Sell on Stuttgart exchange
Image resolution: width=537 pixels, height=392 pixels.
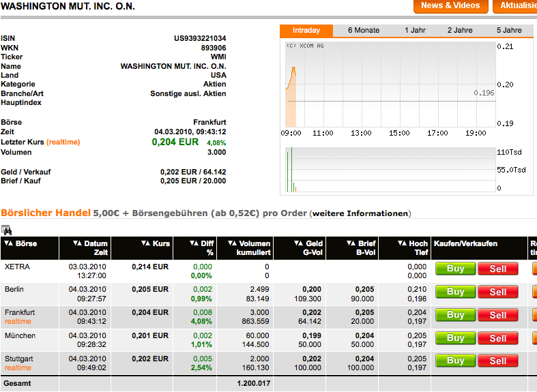[497, 361]
